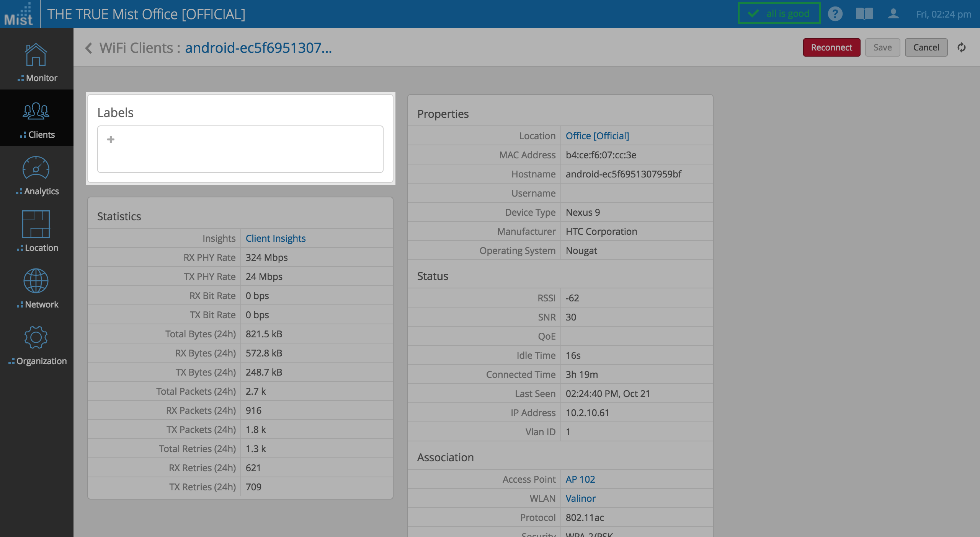Open the AP 102 access point link

580,479
